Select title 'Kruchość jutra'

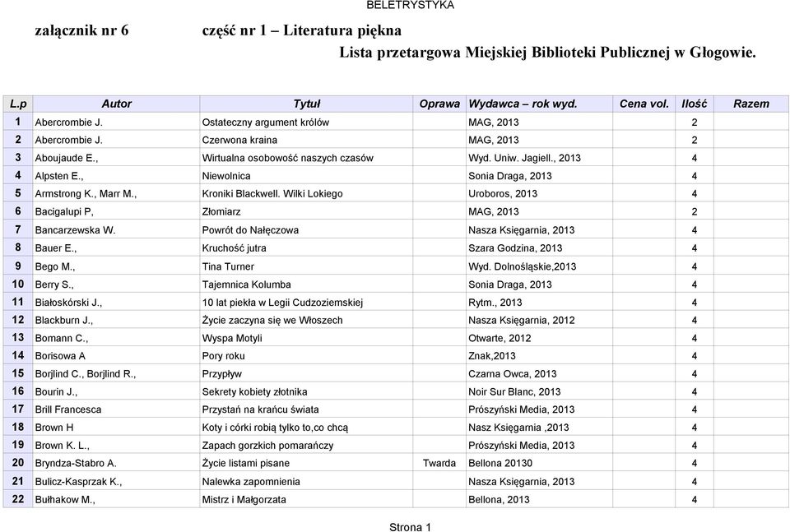pyautogui.click(x=234, y=248)
